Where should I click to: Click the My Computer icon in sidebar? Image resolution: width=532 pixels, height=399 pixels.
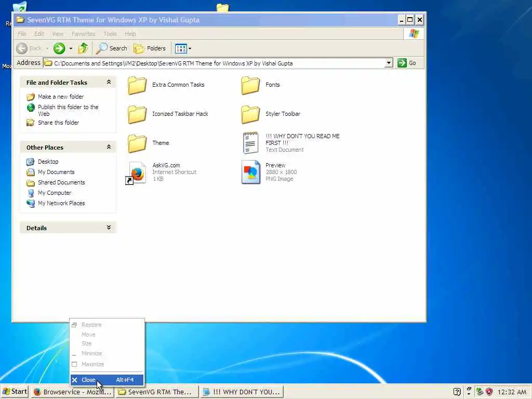point(31,193)
